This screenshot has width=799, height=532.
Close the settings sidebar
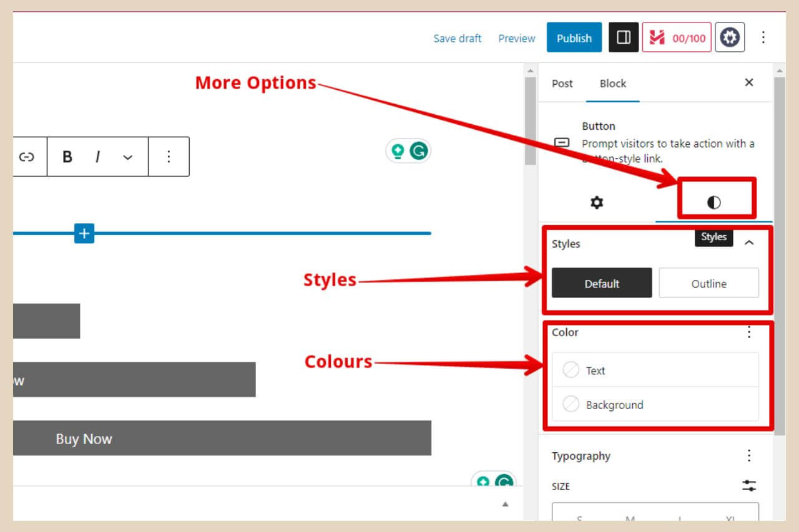pos(749,82)
